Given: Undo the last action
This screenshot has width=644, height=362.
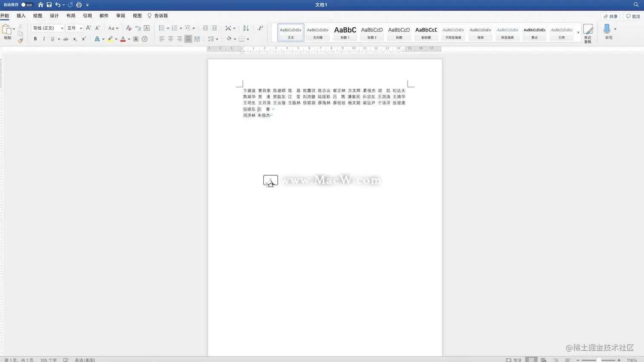Looking at the screenshot, I should (57, 5).
